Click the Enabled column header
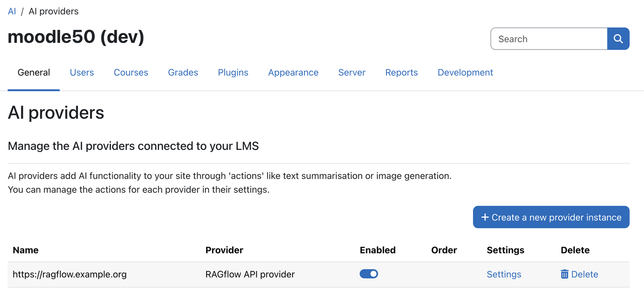The width and height of the screenshot is (644, 301). 378,250
